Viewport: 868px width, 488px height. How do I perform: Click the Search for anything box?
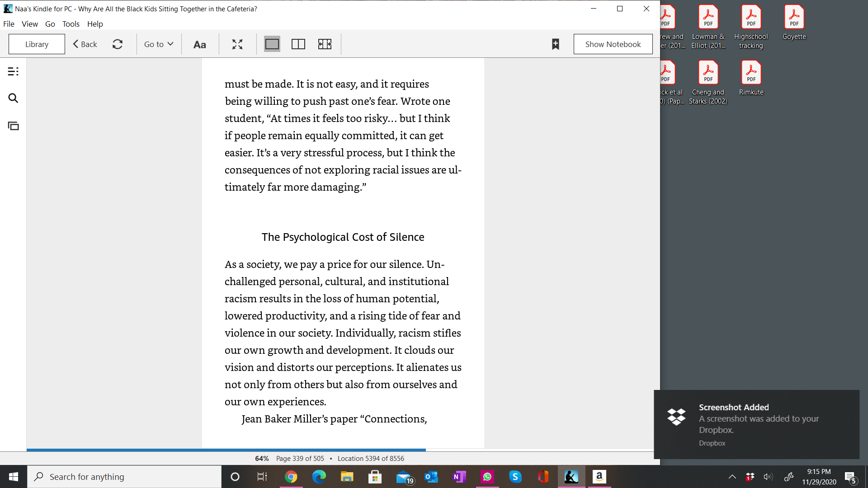124,477
